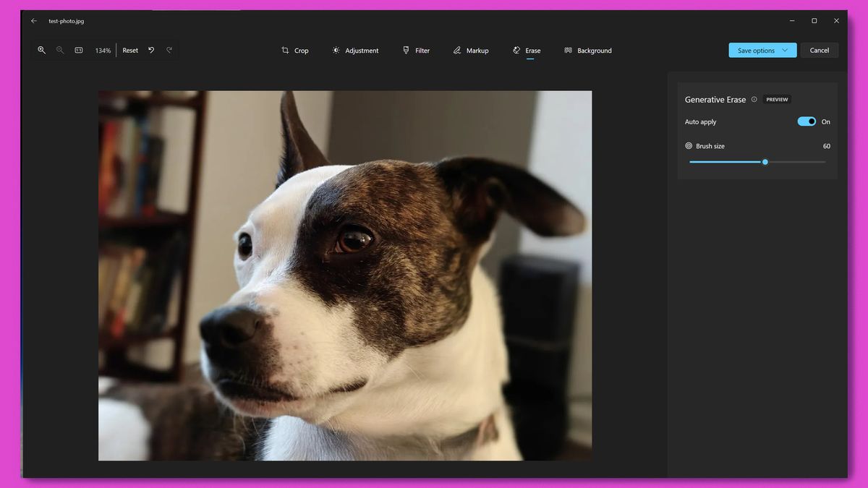
Task: Click the back arrow to exit editing
Action: [x=33, y=21]
